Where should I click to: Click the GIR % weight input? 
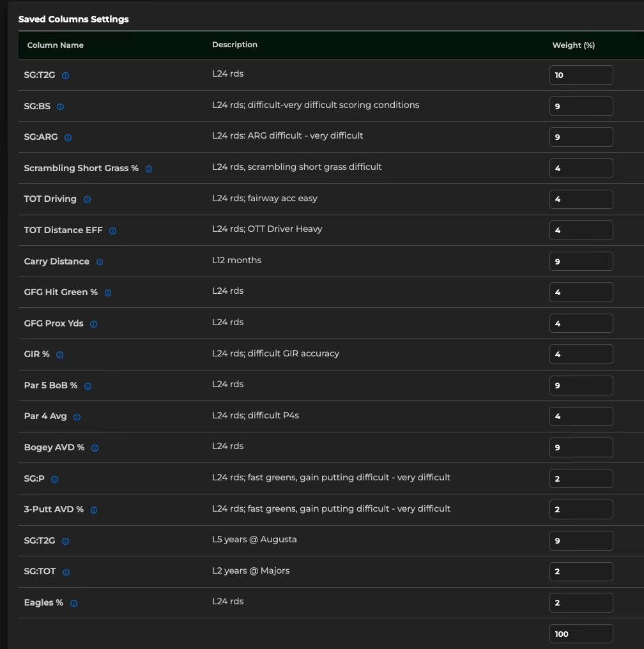point(581,355)
